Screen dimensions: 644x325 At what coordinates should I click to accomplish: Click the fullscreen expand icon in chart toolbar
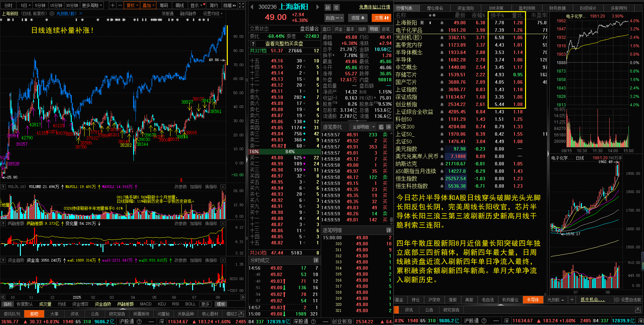pos(241,5)
